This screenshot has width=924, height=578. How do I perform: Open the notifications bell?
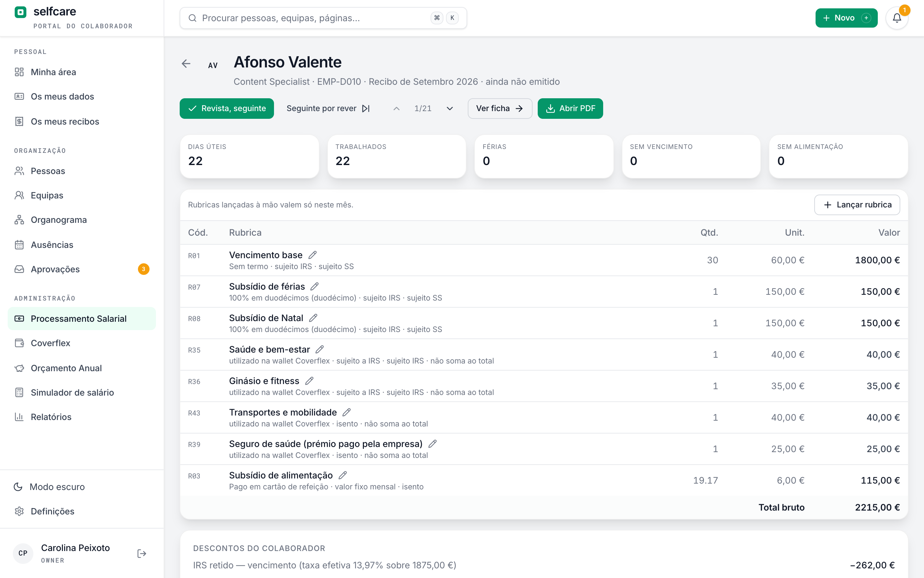click(x=897, y=18)
